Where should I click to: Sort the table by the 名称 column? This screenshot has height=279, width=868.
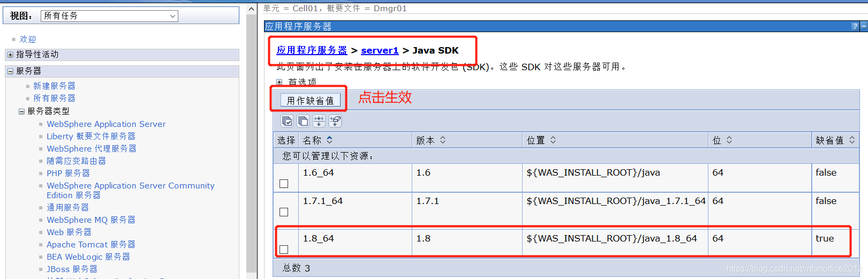click(x=329, y=140)
